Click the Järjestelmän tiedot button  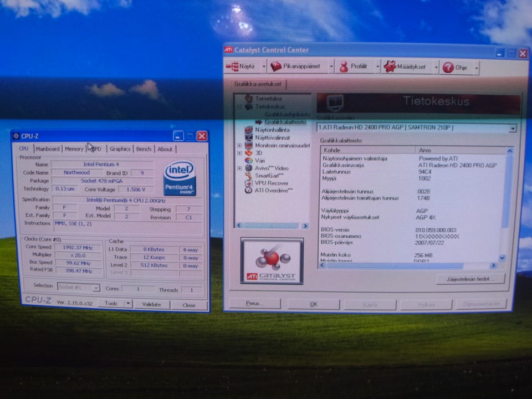coord(470,279)
